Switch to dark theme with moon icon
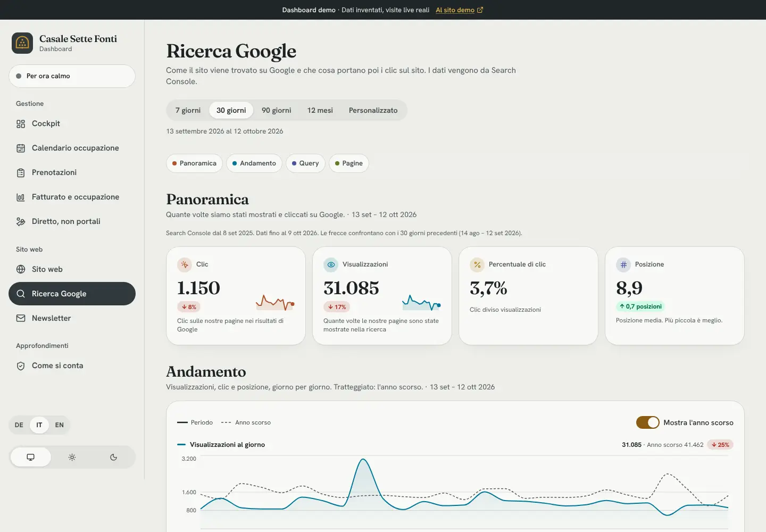The width and height of the screenshot is (766, 532). click(x=113, y=457)
